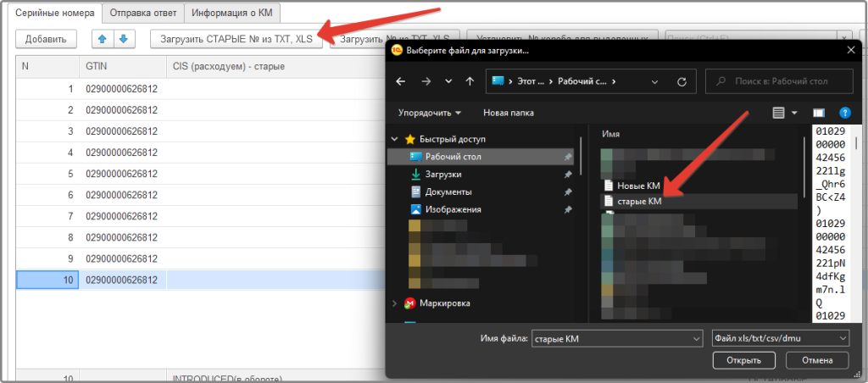Select Быстрый доступ in navigation tree
This screenshot has width=868, height=383.
[x=453, y=139]
